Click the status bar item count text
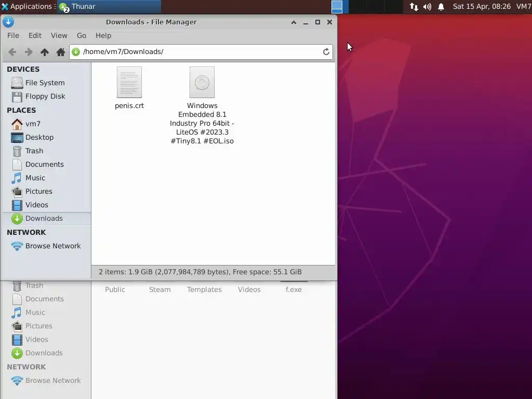 click(200, 272)
